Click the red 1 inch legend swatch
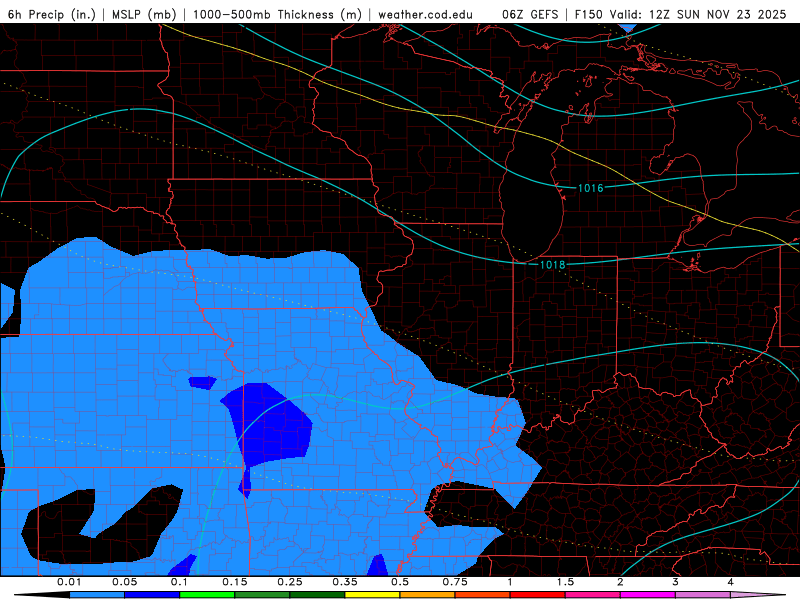 click(538, 595)
